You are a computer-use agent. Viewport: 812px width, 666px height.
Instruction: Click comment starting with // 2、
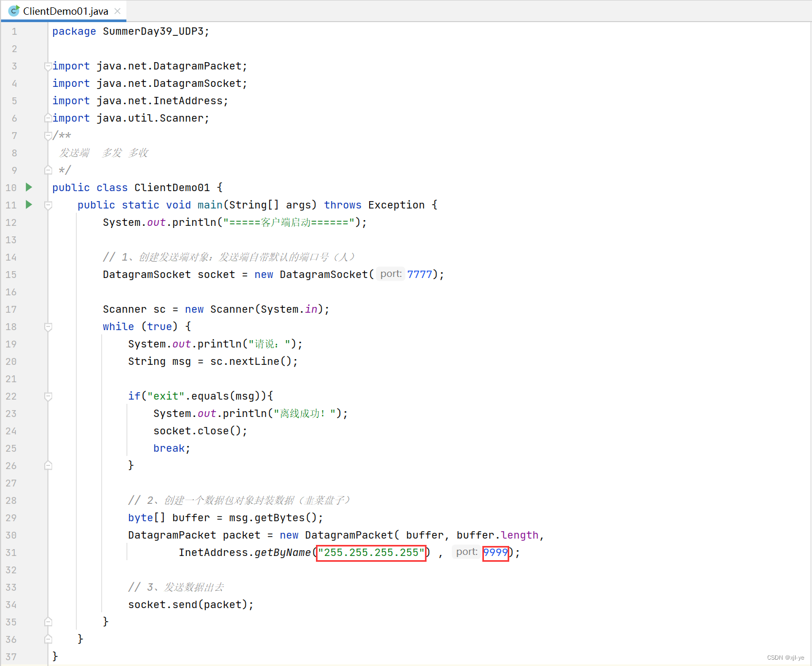click(x=240, y=501)
